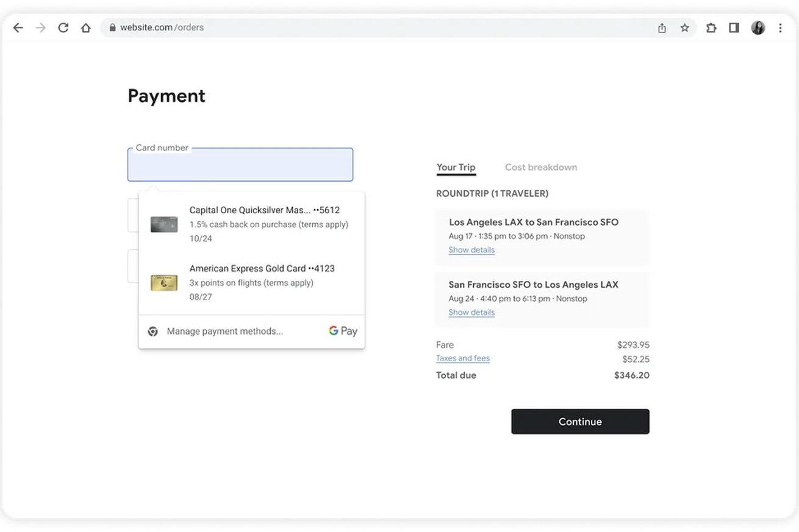Viewport: 799px width, 532px height.
Task: Toggle the browser side panel icon
Action: coord(734,27)
